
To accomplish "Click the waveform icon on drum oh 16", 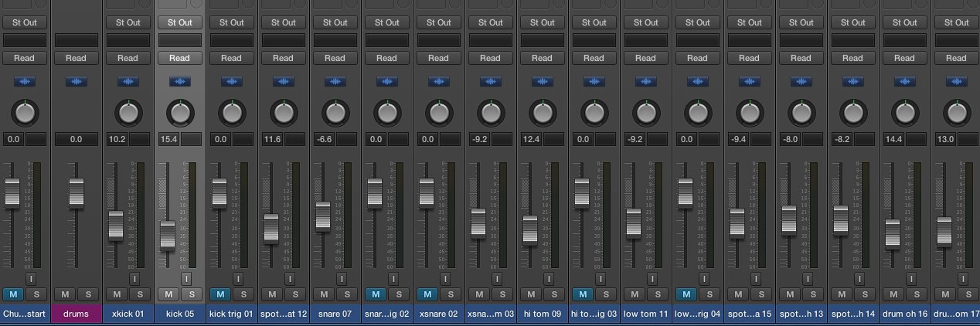I will (904, 81).
